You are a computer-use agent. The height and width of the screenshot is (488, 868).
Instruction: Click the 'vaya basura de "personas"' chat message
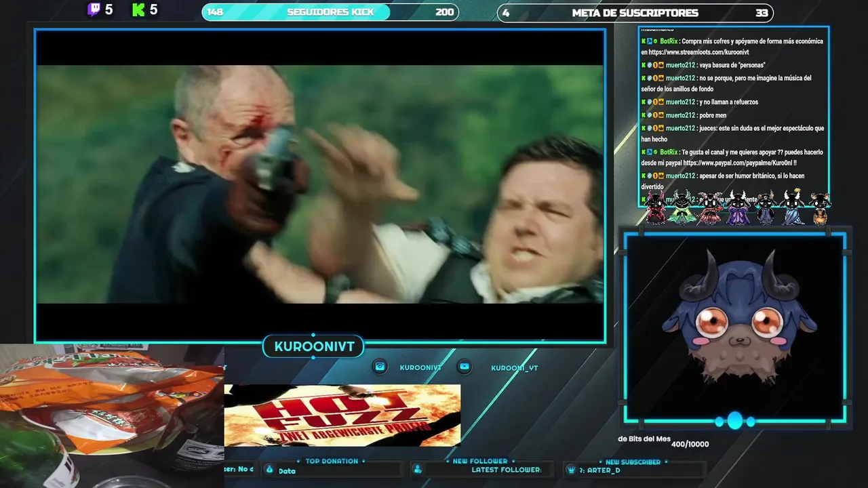[x=732, y=65]
